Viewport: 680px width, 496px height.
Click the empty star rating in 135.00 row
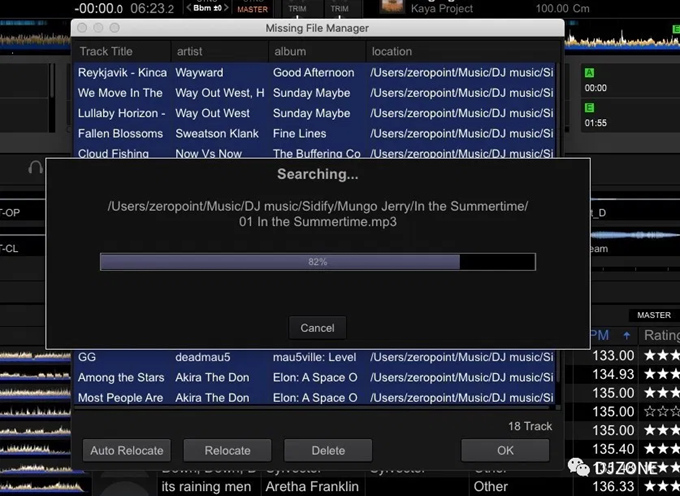(x=661, y=411)
